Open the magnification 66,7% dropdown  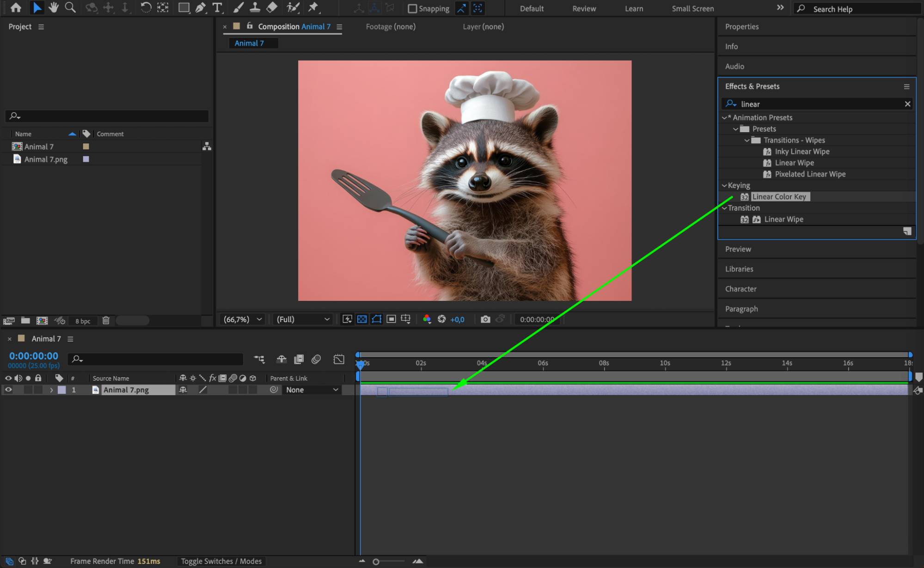click(243, 319)
